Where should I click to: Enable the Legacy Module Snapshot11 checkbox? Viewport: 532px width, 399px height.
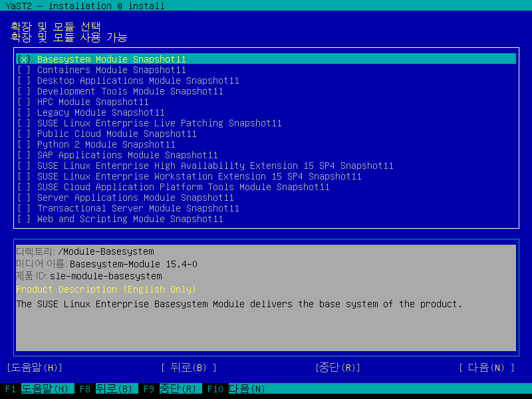(x=25, y=112)
